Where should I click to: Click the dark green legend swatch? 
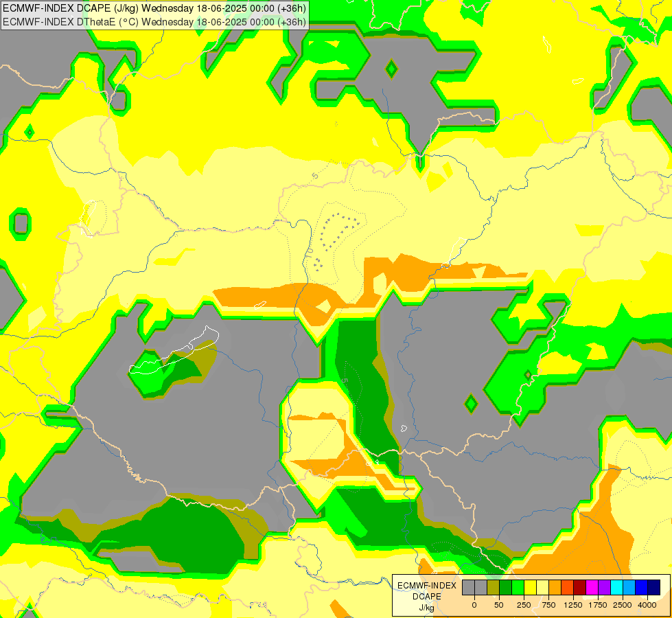point(505,588)
